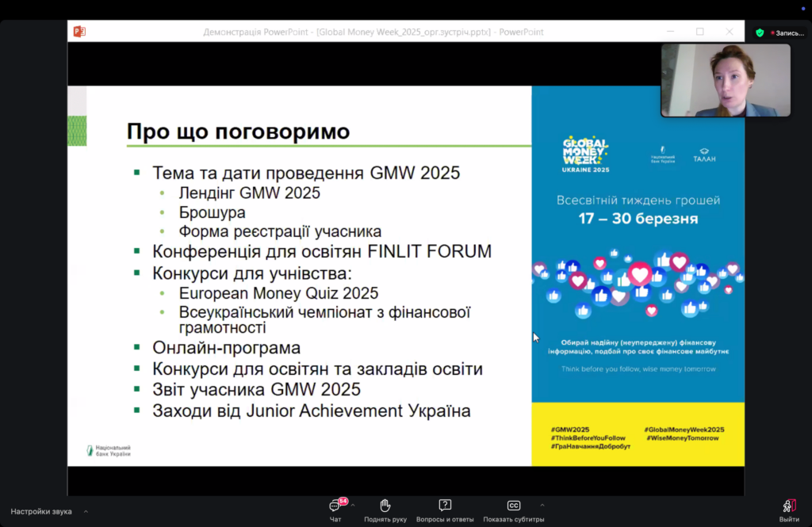The image size is (812, 527).
Task: Click 'Всеукраїнський чемпіонат з фінансової грамотності' line
Action: click(324, 319)
